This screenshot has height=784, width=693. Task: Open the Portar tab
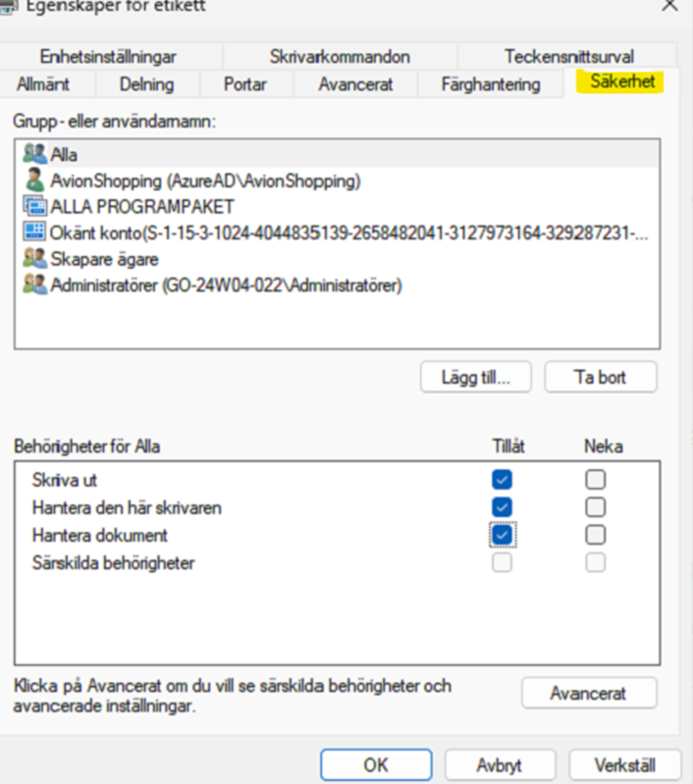tap(244, 84)
